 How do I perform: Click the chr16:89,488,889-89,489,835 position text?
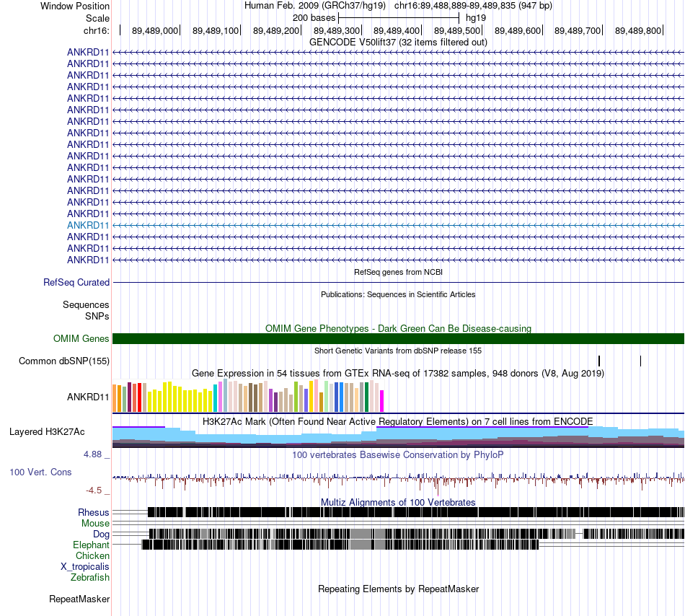[x=473, y=6]
